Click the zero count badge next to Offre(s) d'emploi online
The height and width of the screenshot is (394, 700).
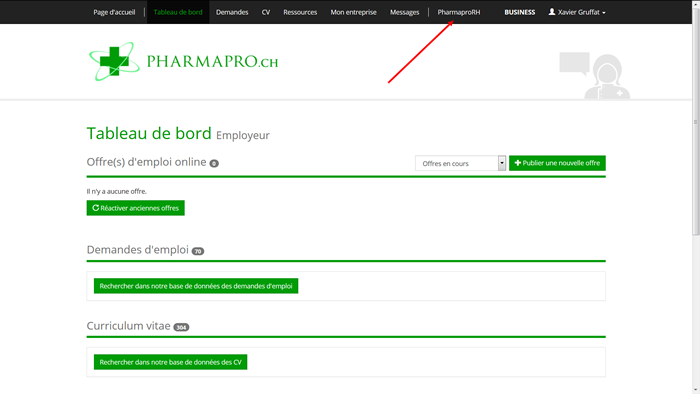tap(214, 163)
